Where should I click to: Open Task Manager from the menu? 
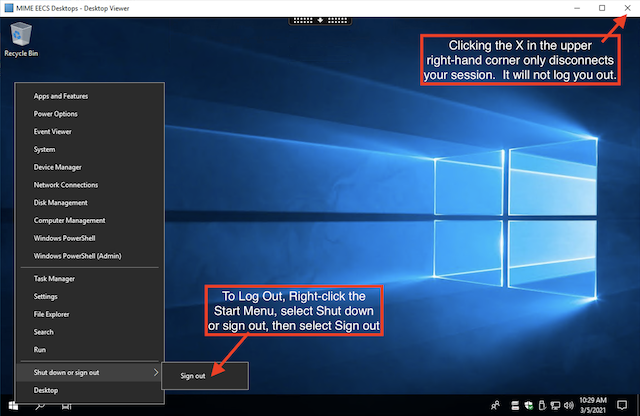(x=54, y=279)
